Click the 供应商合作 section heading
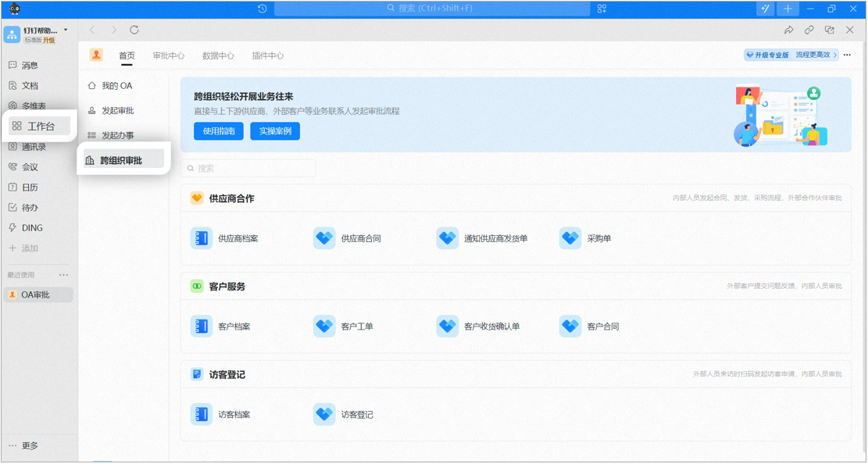This screenshot has width=868, height=464. click(x=232, y=198)
